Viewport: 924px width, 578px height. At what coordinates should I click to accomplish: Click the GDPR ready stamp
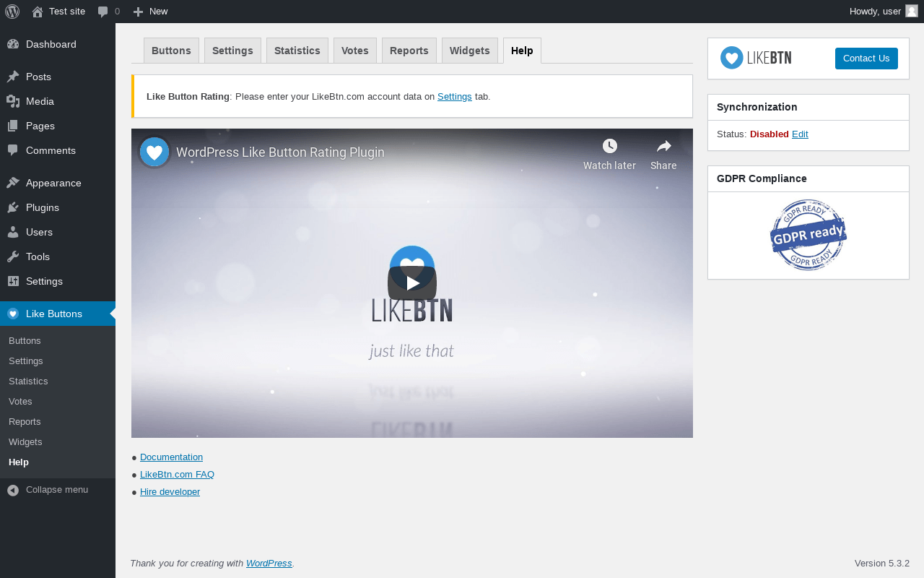[x=808, y=235]
